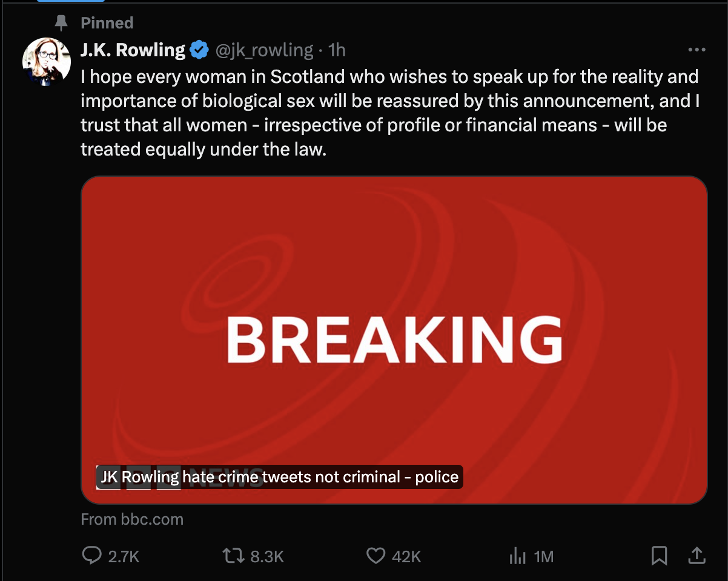Open view analytics bar chart icon
Image resolution: width=728 pixels, height=581 pixels.
(x=518, y=556)
